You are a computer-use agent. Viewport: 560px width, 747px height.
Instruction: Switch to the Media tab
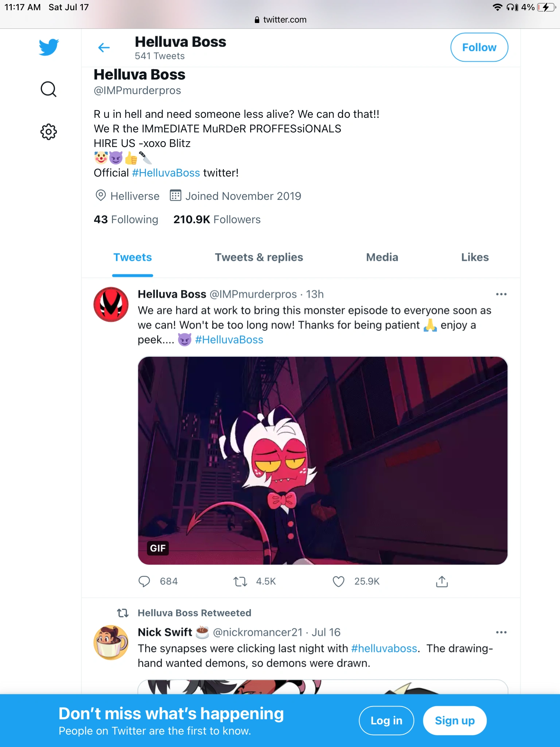(x=382, y=257)
